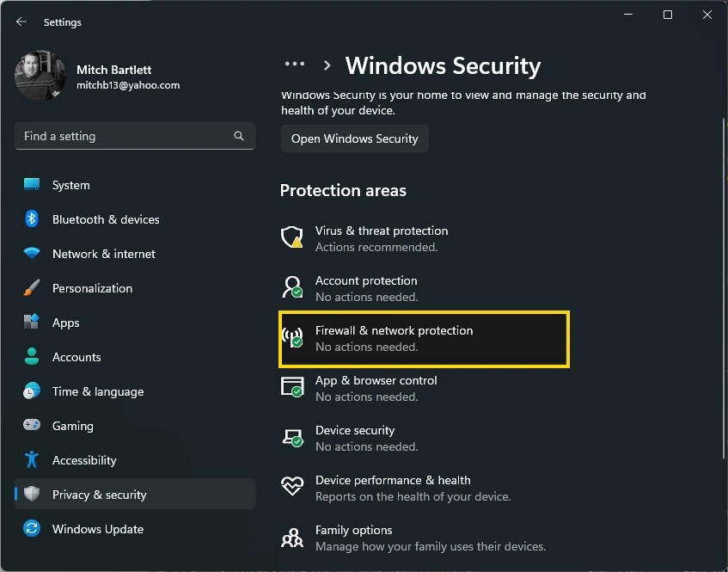This screenshot has height=572, width=728.
Task: Open Device security via its processor icon
Action: [292, 437]
